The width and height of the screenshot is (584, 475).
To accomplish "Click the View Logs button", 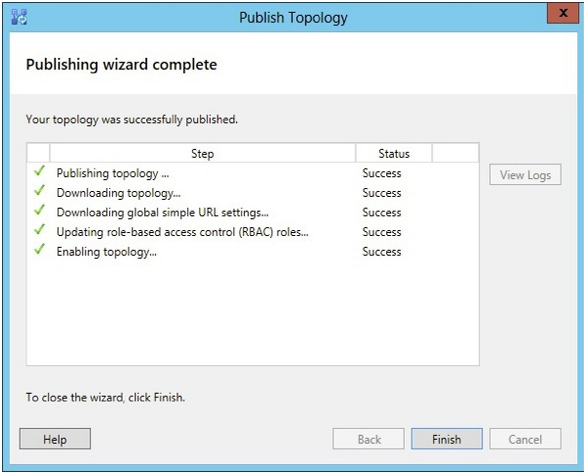I will pyautogui.click(x=525, y=174).
